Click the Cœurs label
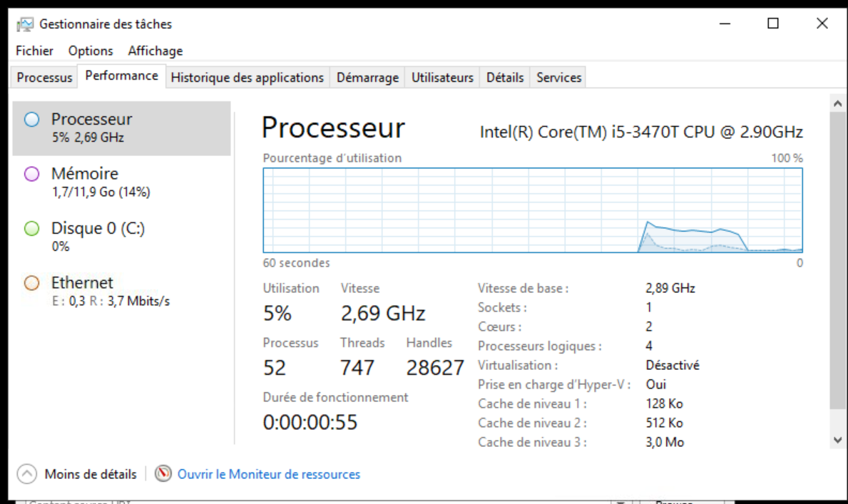Viewport: 848px width, 504px height. 500,327
